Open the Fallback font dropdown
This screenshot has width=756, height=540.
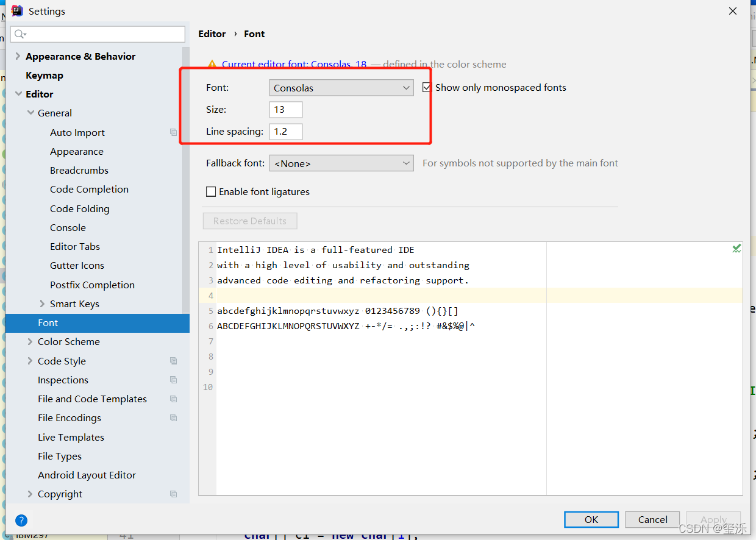(341, 163)
